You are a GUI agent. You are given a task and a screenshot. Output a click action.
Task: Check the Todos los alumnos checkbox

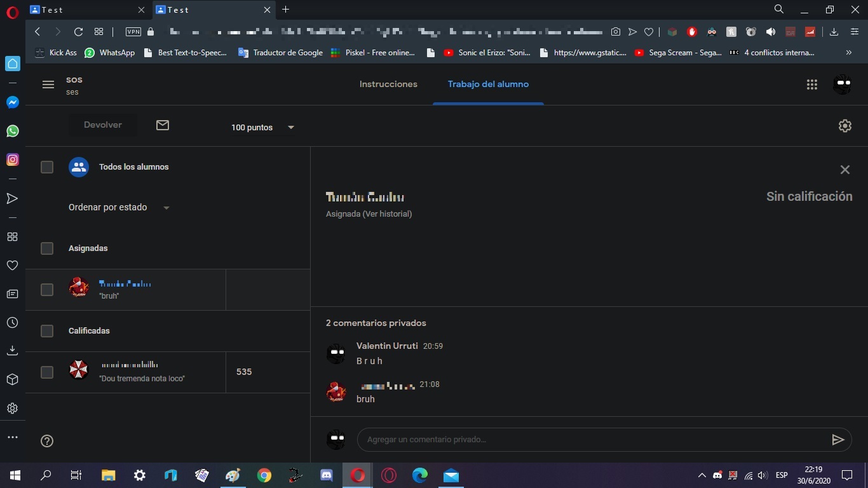click(47, 167)
